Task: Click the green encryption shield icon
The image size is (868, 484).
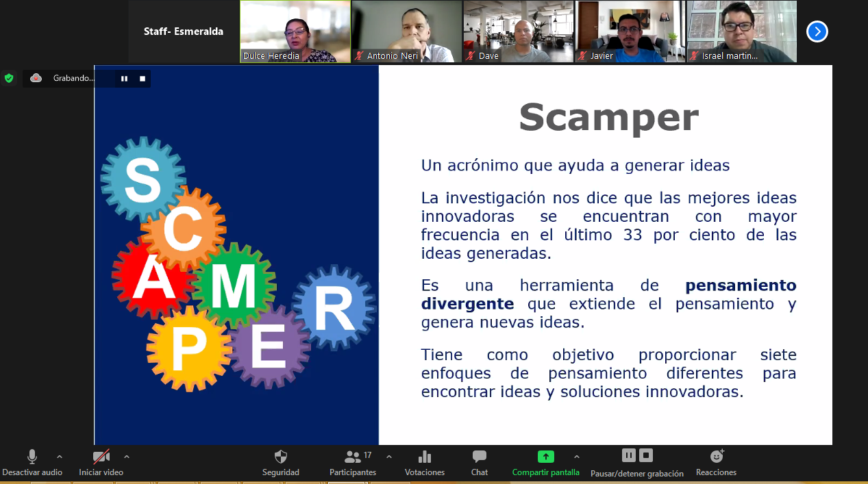Action: [9, 78]
